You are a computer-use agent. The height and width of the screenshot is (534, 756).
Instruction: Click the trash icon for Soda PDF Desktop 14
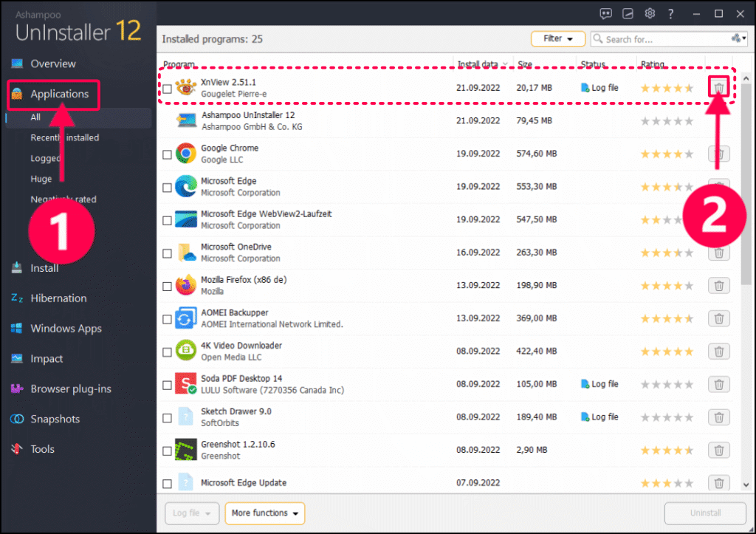[719, 385]
